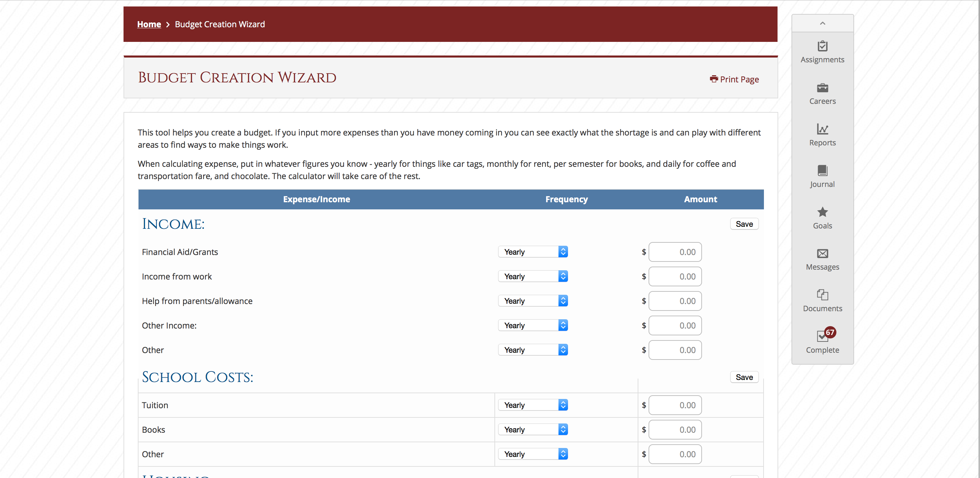Open frequency dropdown for Other under School Costs
Screen dimensions: 980x478
(533, 454)
